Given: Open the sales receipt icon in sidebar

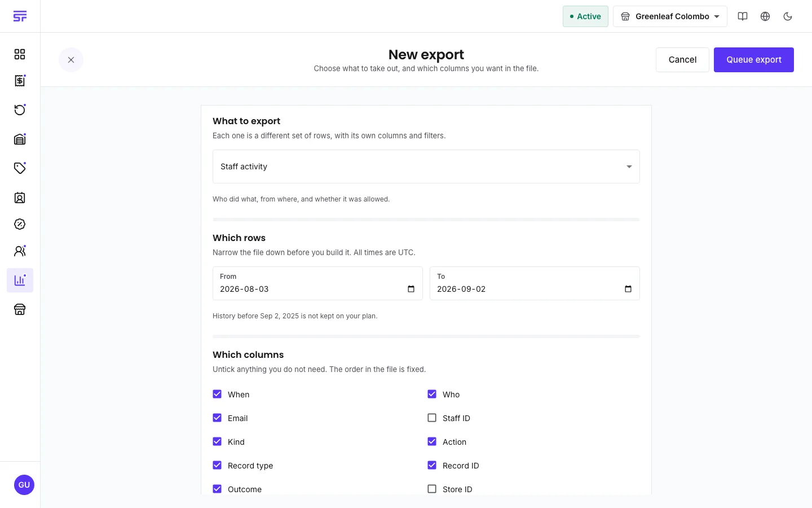Looking at the screenshot, I should pos(20,81).
